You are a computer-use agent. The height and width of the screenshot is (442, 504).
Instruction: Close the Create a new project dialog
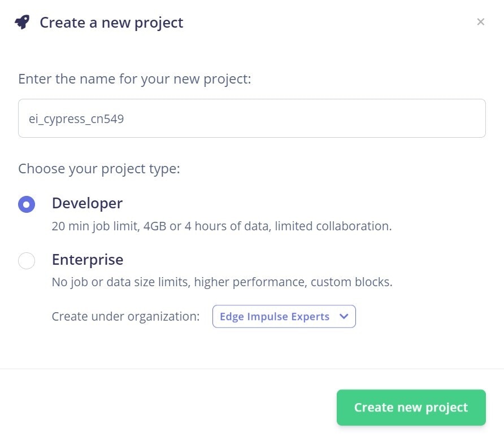[x=480, y=22]
